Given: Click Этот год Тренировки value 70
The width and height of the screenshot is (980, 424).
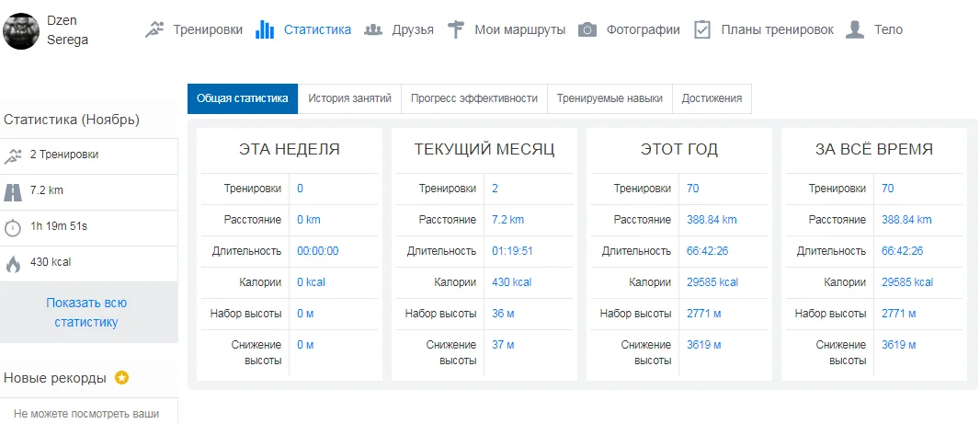Looking at the screenshot, I should pos(692,189).
